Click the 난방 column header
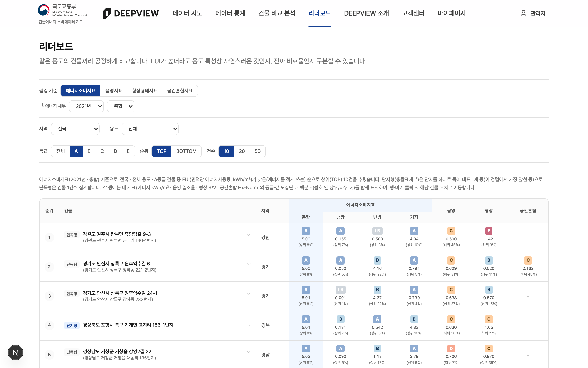 point(377,217)
